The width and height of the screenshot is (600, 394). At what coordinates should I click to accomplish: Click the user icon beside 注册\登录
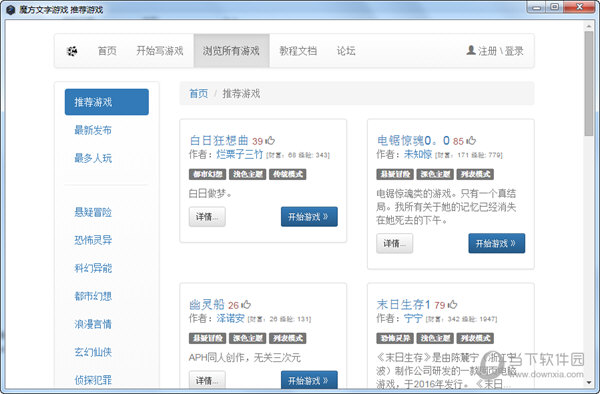point(471,50)
